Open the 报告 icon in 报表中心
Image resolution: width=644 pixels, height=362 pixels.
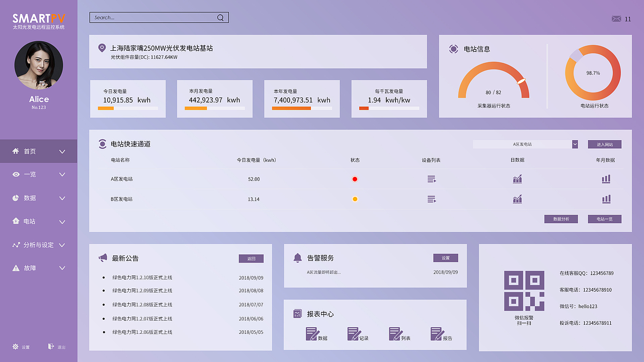click(437, 333)
